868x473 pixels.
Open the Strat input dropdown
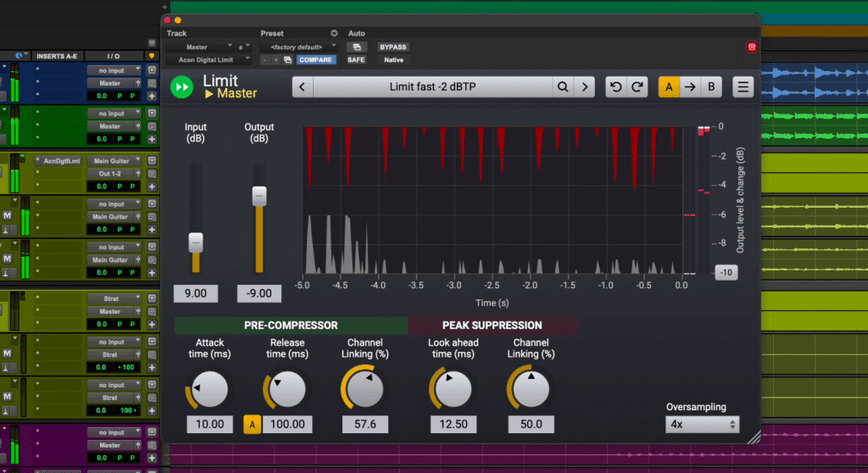(114, 298)
